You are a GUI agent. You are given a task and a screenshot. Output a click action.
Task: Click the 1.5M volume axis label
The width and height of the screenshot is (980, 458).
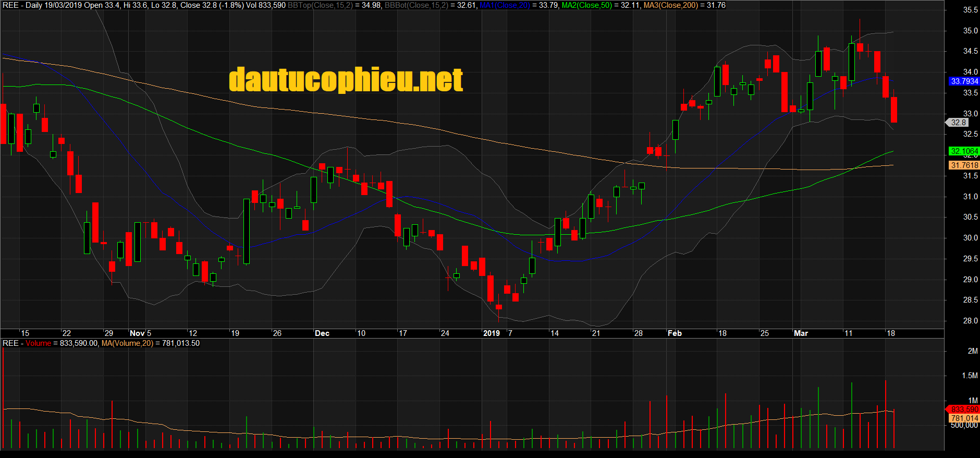(970, 376)
